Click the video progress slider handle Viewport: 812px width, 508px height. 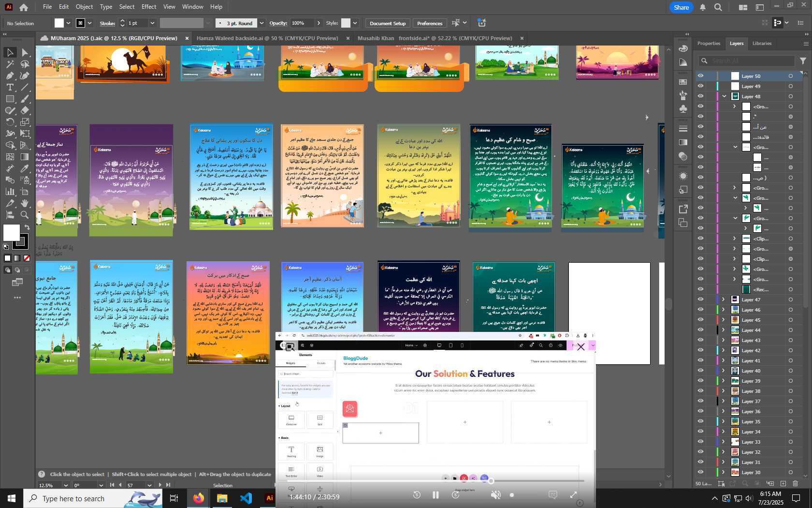[491, 481]
